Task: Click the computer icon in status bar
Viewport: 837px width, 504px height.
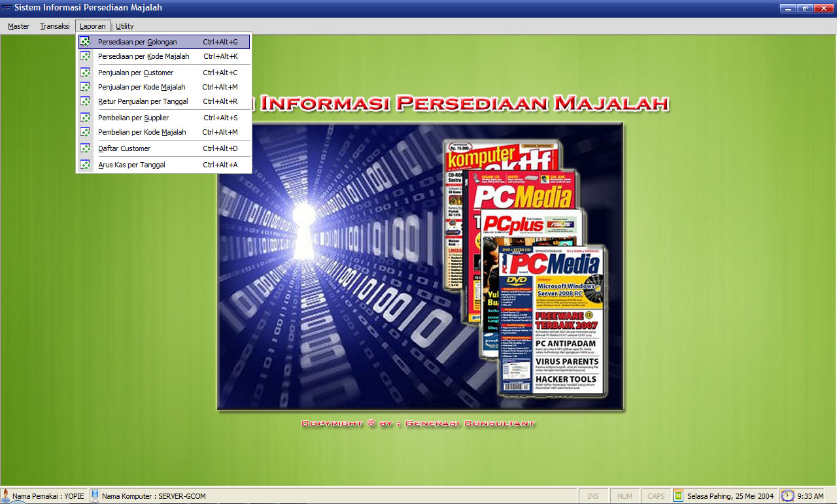Action: point(95,496)
